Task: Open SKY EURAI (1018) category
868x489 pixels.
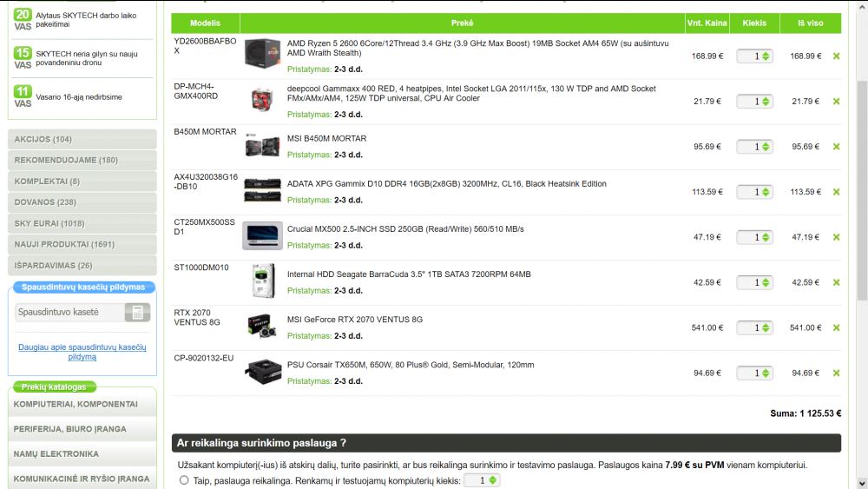Action: click(x=82, y=223)
